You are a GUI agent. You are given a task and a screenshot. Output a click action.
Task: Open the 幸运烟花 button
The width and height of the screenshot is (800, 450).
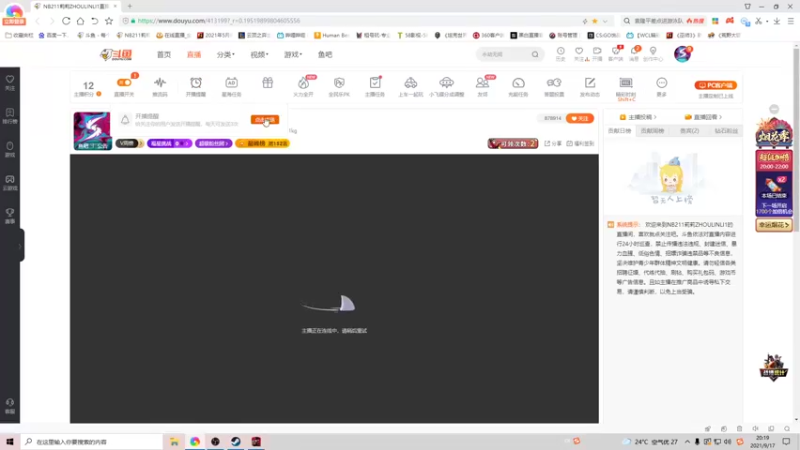(x=774, y=225)
